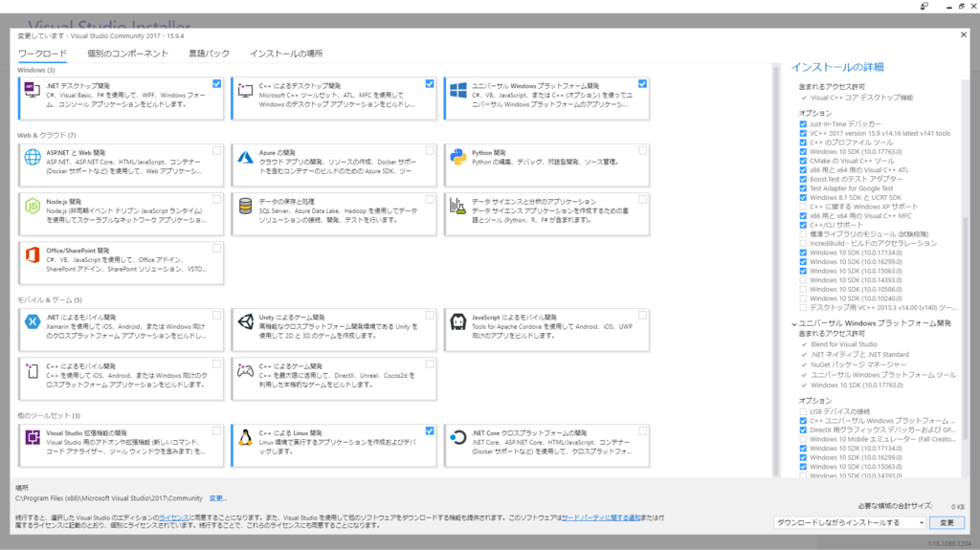
Task: Uncheck the C++/CLI サポート option
Action: point(803,225)
